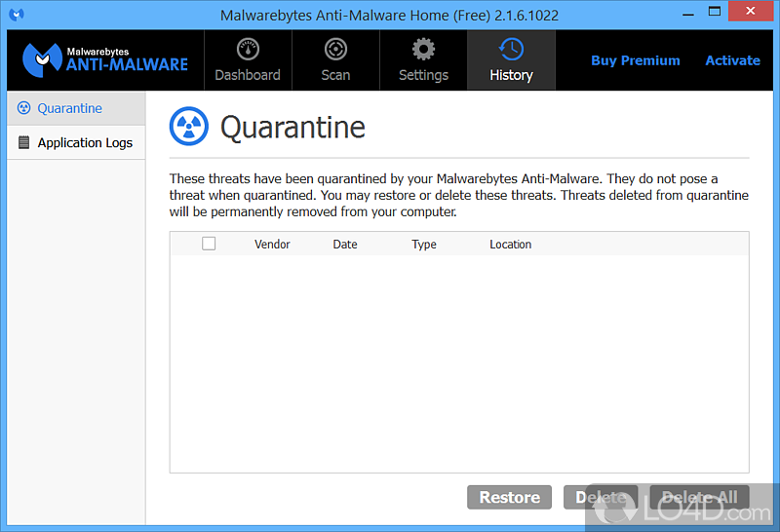
Task: Switch to the Dashboard tab
Action: pos(248,60)
